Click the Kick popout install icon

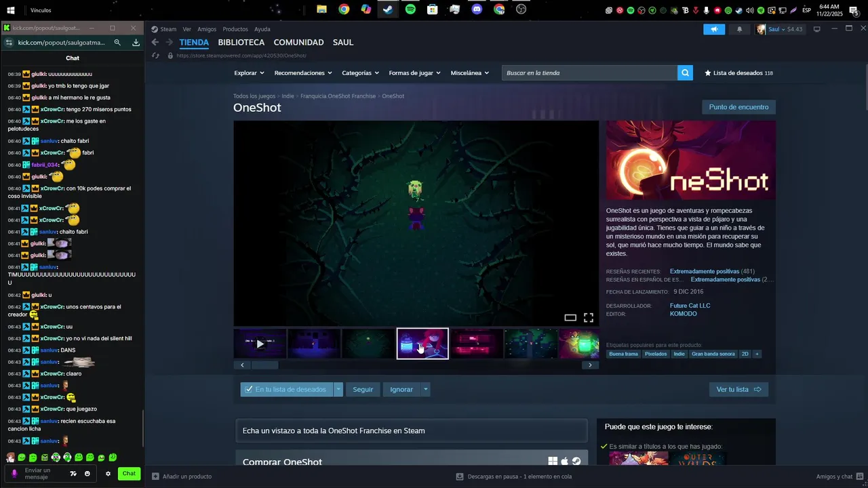136,42
